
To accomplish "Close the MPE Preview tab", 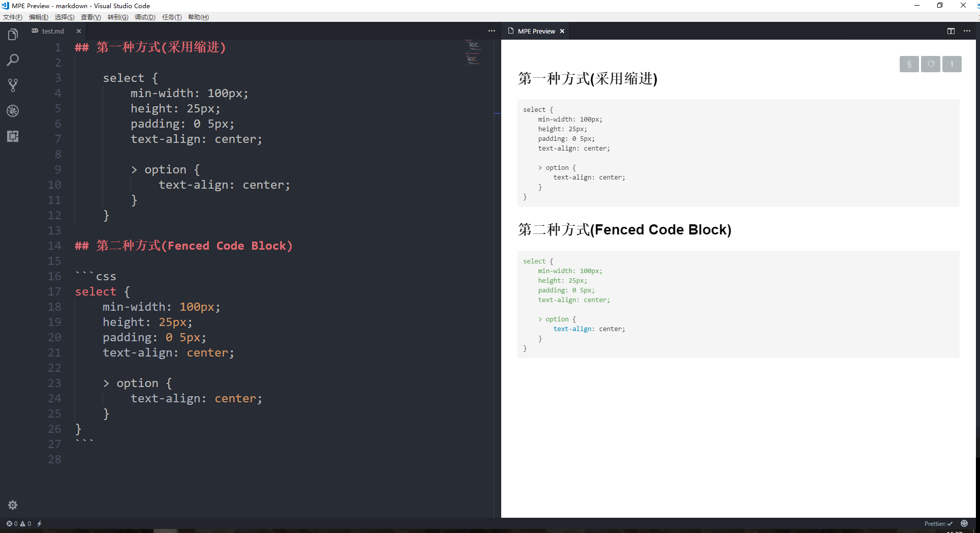I will coord(562,31).
